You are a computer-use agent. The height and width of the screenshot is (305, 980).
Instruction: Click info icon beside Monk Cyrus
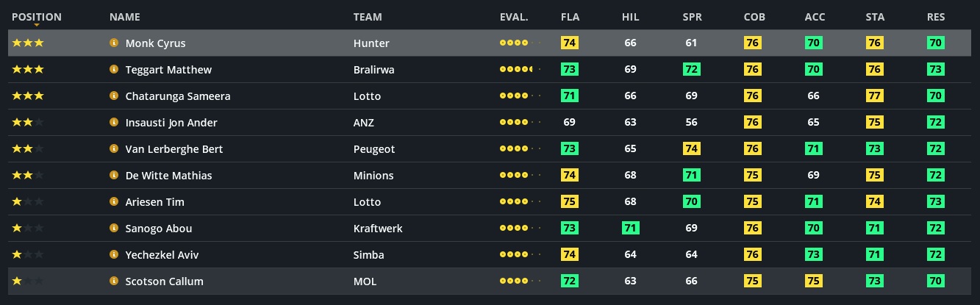click(x=114, y=43)
